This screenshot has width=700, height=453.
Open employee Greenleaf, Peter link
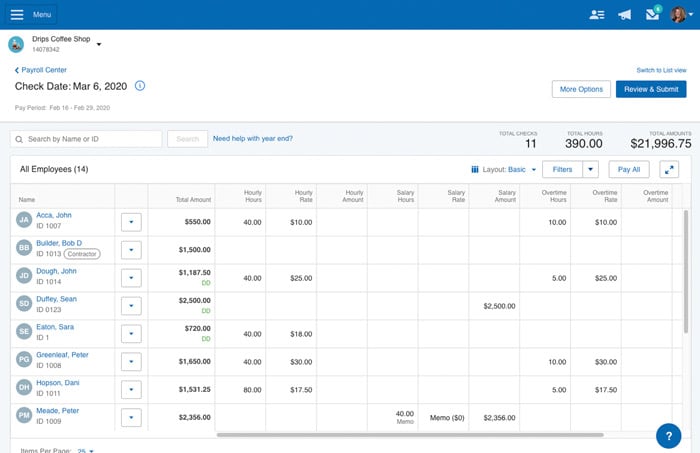62,355
